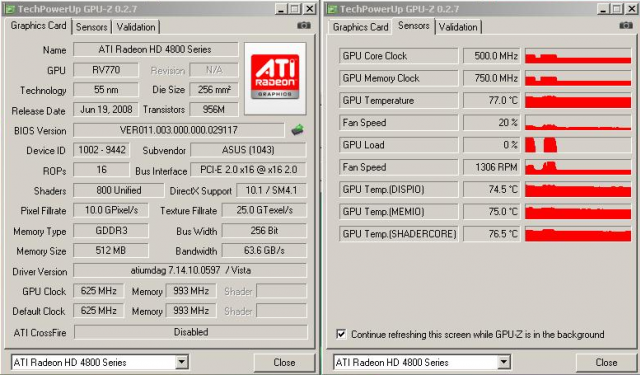Click GPU Temp.(SHADERCORE) sensor label
Screen dimensions: 640x375
398,234
